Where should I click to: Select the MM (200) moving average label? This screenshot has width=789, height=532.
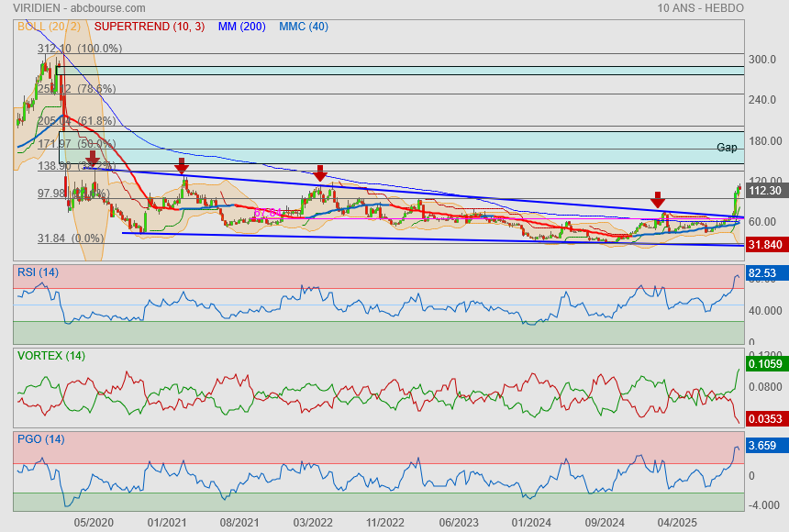coord(242,27)
